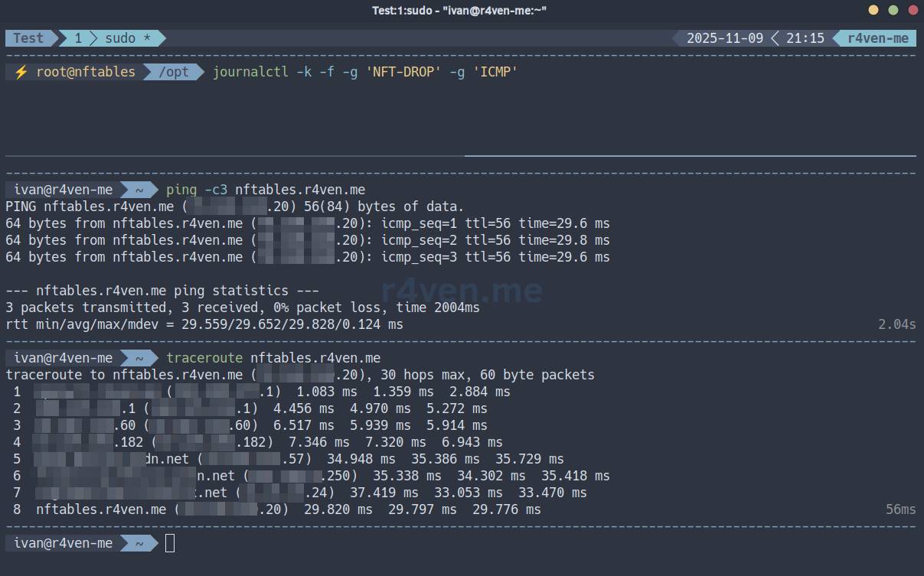Click the lightning bolt icon in root prompt

(x=21, y=72)
